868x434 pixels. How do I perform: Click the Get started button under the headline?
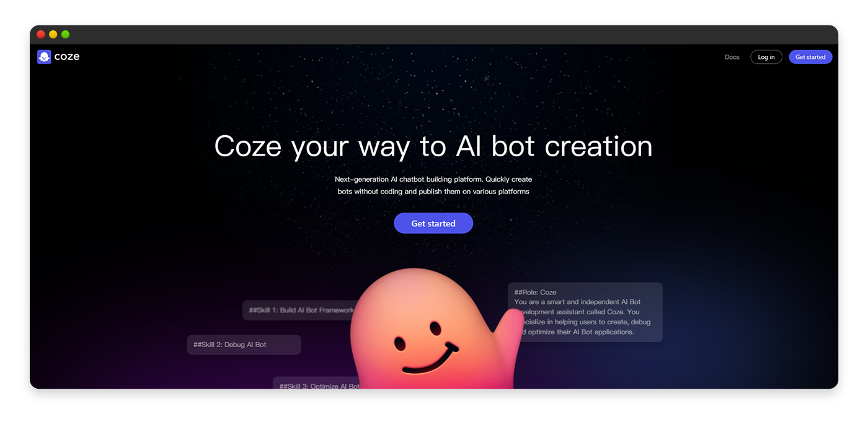(x=433, y=223)
